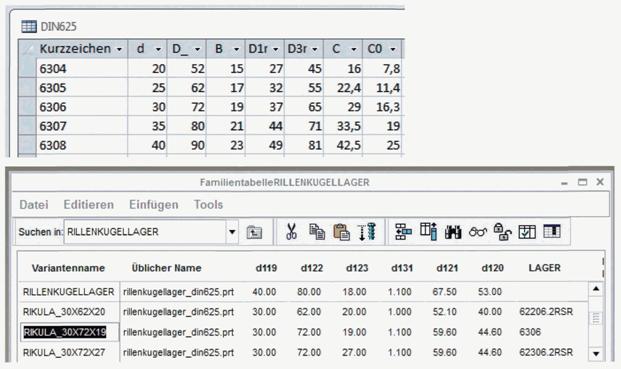
Task: Click the Suchen in RILLENKUGELLAGER field
Action: pyautogui.click(x=145, y=232)
